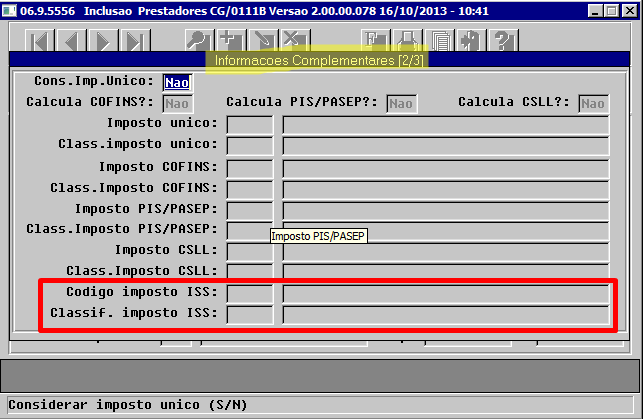The height and width of the screenshot is (419, 644).
Task: Click the Imposto unico code field
Action: (250, 125)
